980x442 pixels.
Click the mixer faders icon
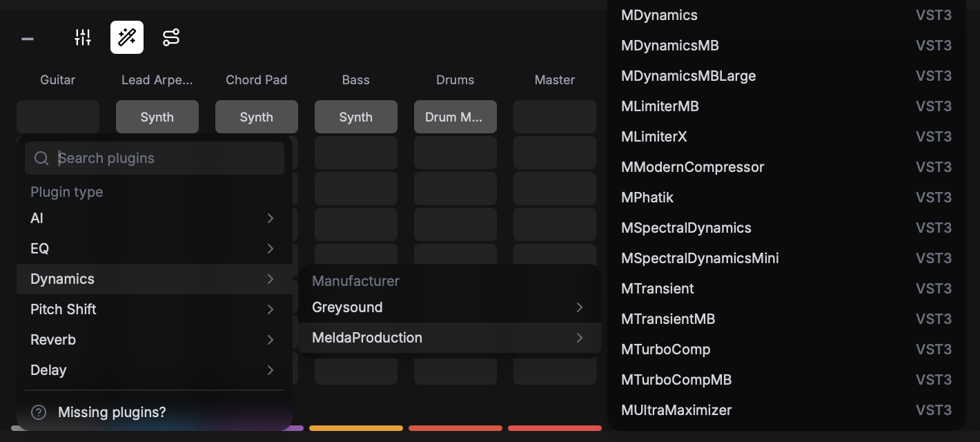pos(83,37)
